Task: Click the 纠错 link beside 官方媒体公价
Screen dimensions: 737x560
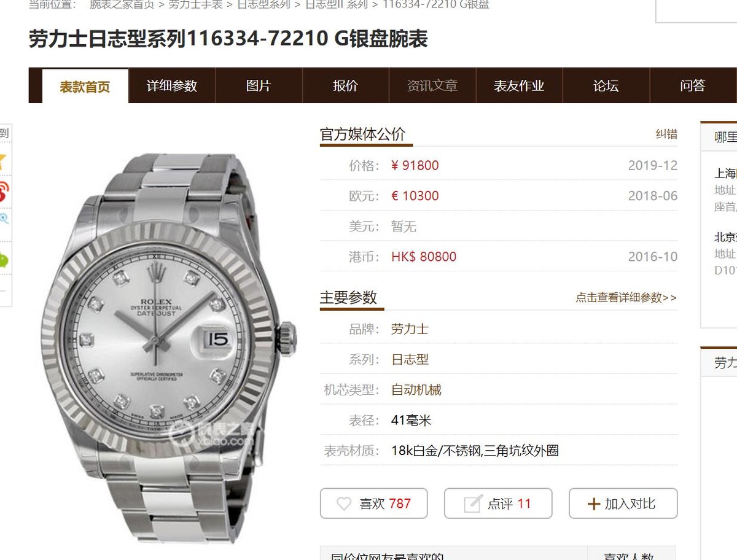Action: click(666, 134)
